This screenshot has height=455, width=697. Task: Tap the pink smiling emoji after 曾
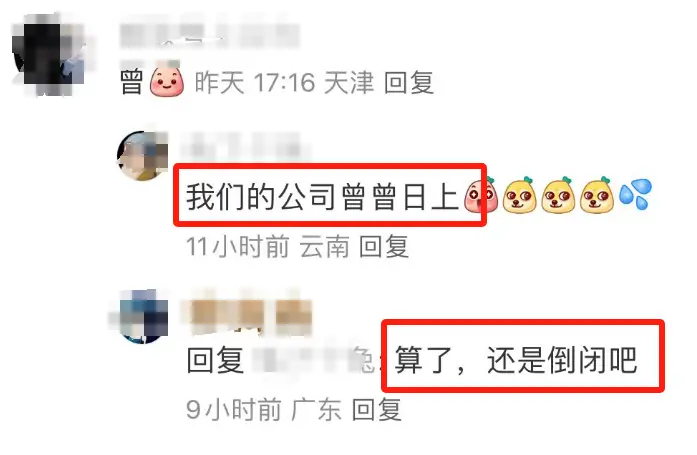coord(167,81)
